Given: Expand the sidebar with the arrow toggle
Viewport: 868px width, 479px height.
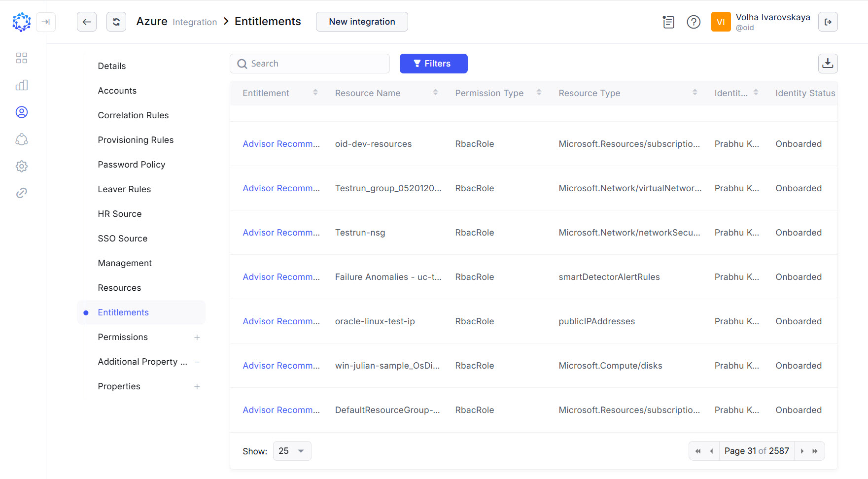Looking at the screenshot, I should 46,22.
